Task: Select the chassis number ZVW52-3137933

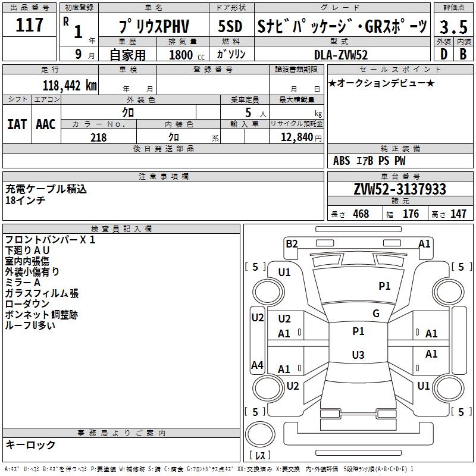Action: (x=399, y=190)
